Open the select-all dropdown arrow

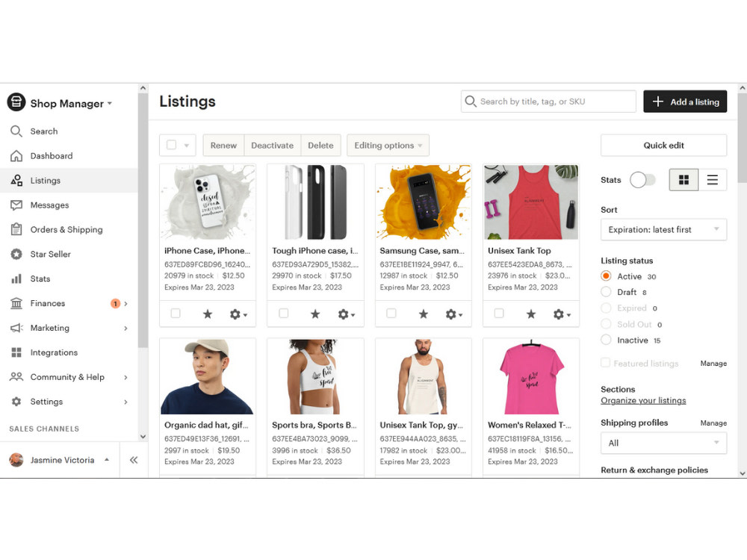click(x=187, y=146)
